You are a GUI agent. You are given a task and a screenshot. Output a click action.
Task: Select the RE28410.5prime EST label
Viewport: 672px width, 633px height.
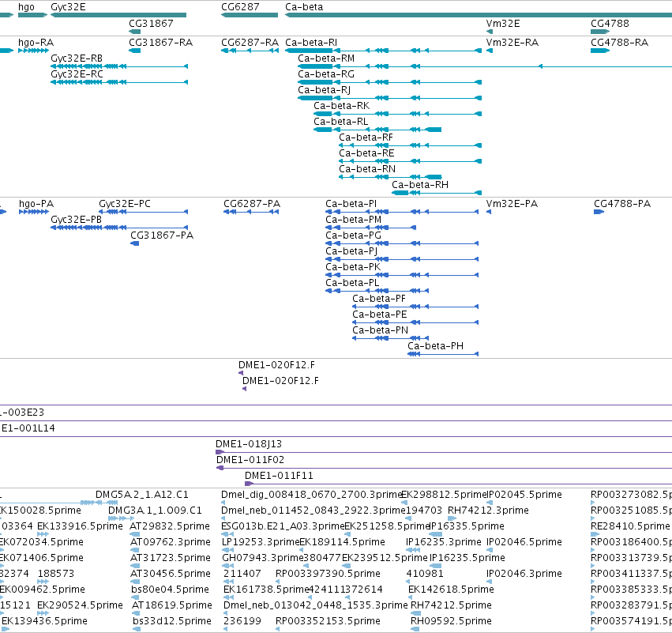pos(630,526)
